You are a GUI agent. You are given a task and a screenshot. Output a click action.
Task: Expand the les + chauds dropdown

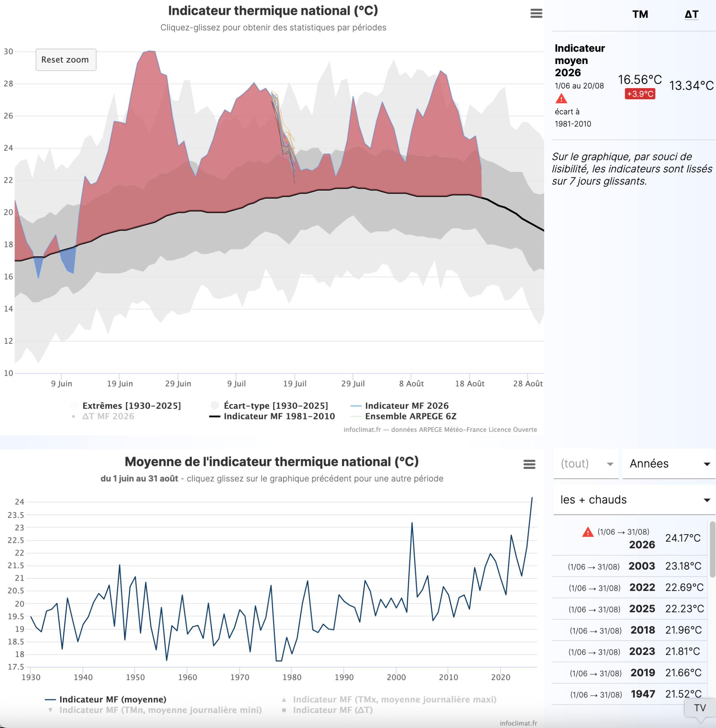634,500
